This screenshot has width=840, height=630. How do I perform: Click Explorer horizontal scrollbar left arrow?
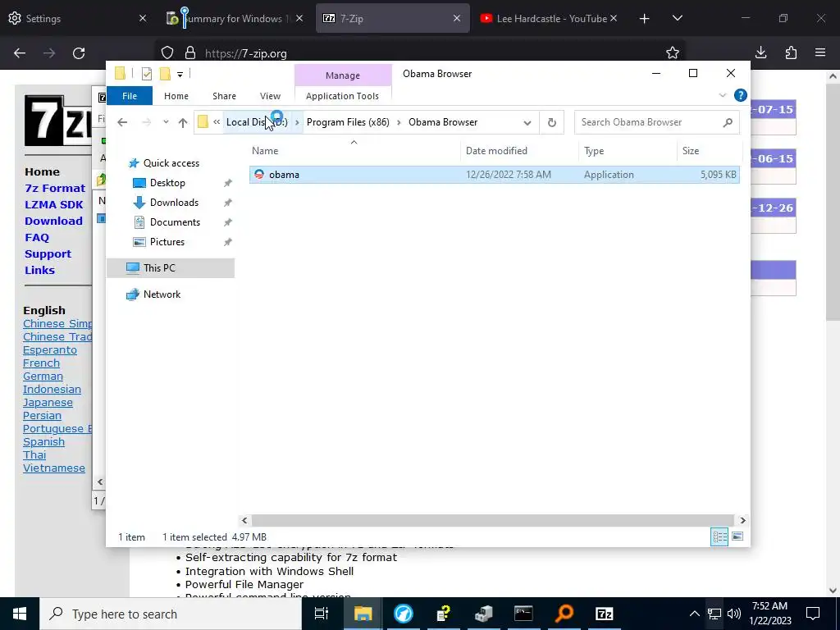pyautogui.click(x=244, y=520)
